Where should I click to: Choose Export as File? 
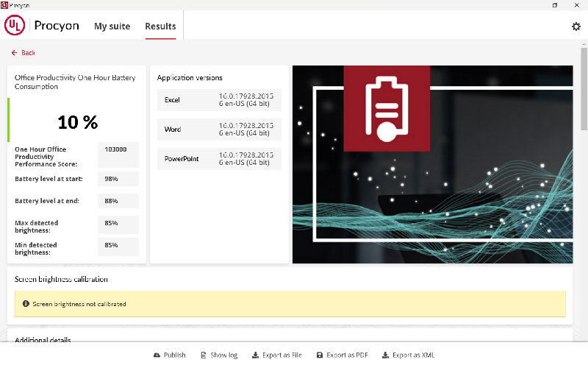point(277,355)
